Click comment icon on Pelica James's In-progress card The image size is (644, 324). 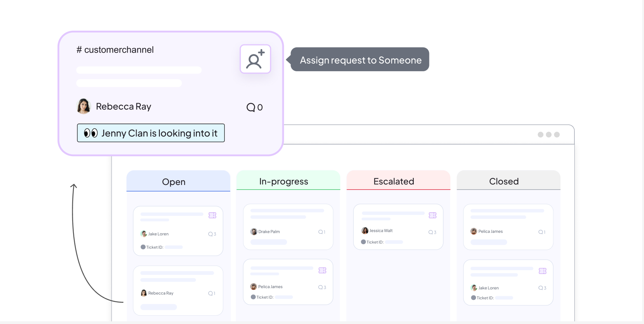click(320, 287)
